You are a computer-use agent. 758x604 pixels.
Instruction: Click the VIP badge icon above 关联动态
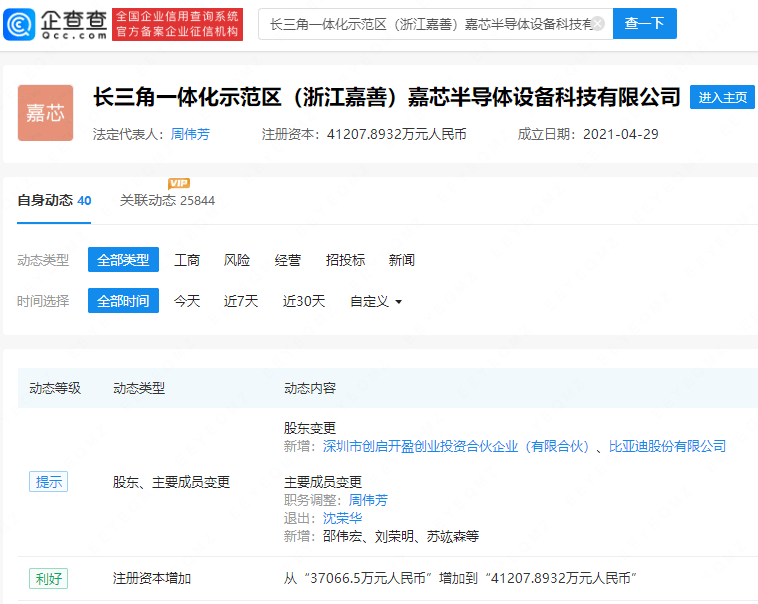coord(179,183)
